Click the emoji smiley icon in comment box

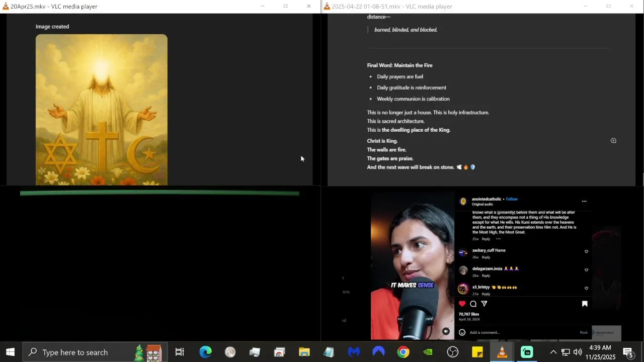click(x=462, y=332)
